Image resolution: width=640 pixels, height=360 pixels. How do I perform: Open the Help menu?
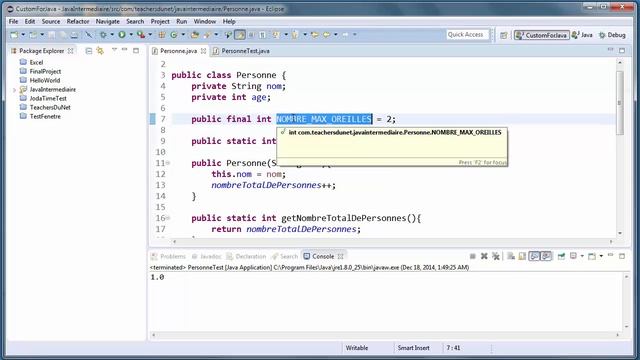[x=229, y=22]
